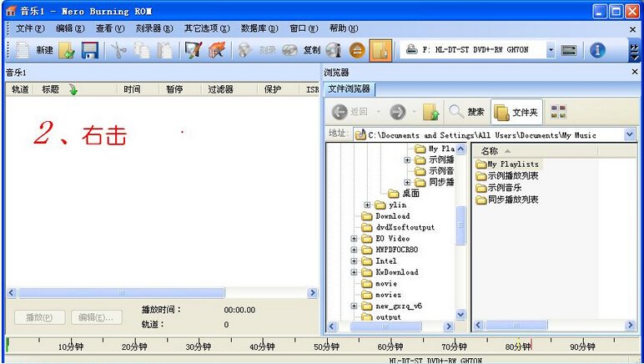Open the address path dropdown arrow
The width and height of the screenshot is (644, 364).
click(x=629, y=134)
